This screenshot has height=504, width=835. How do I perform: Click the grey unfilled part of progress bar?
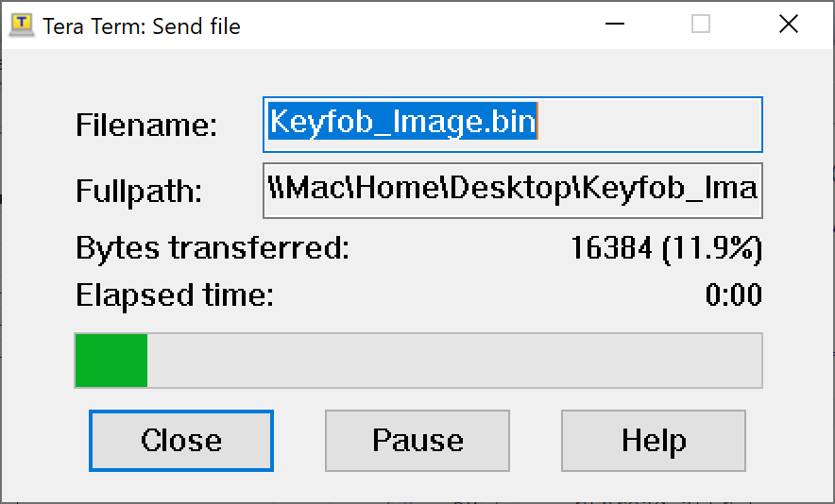(x=453, y=360)
